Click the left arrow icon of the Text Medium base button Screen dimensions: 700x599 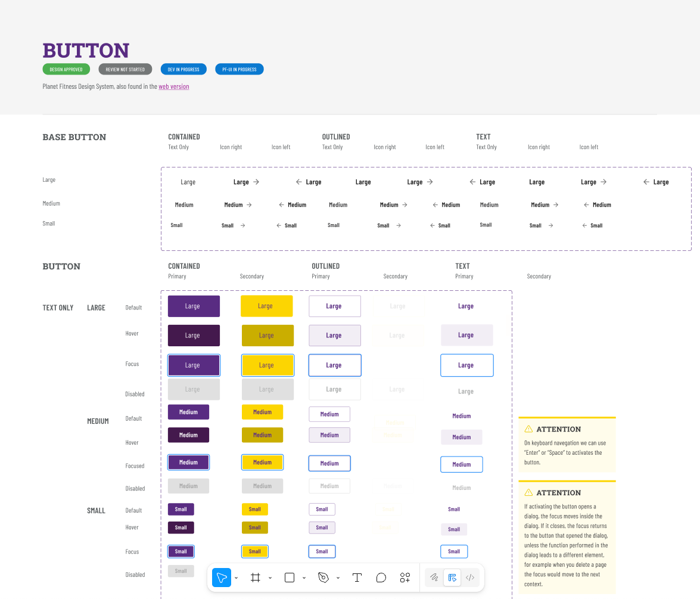[x=586, y=204]
